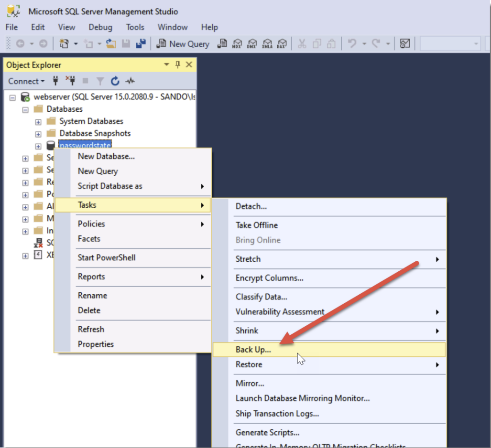Select Take Offline menu entry
Screen dimensions: 491x448
point(329,225)
